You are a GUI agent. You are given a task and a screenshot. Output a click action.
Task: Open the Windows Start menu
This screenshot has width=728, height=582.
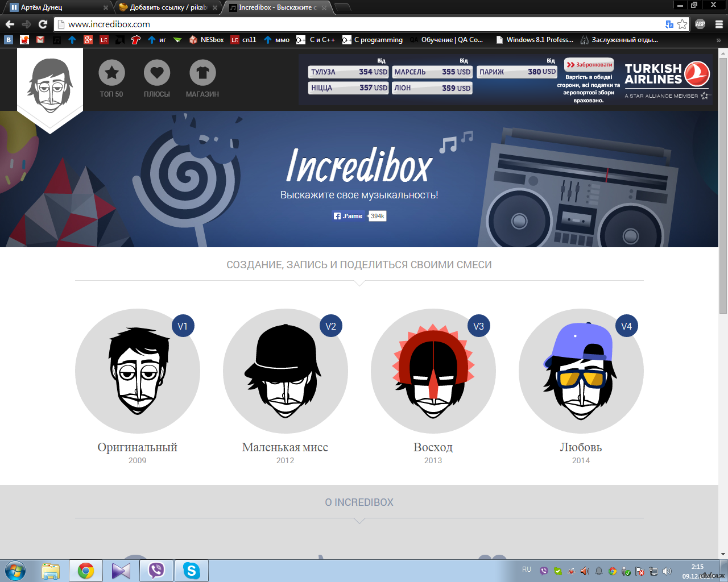click(15, 571)
